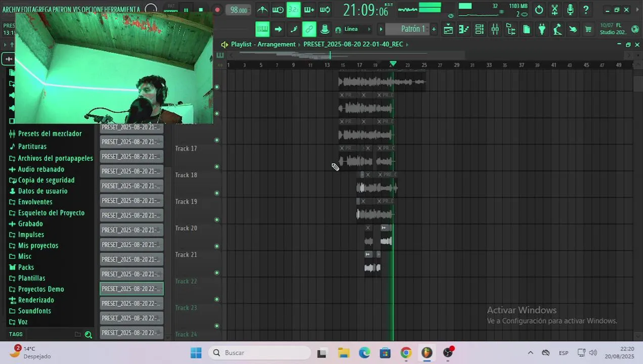Screen dimensions: 643x364
Task: Open the Línea snap dropdown
Action: [358, 29]
